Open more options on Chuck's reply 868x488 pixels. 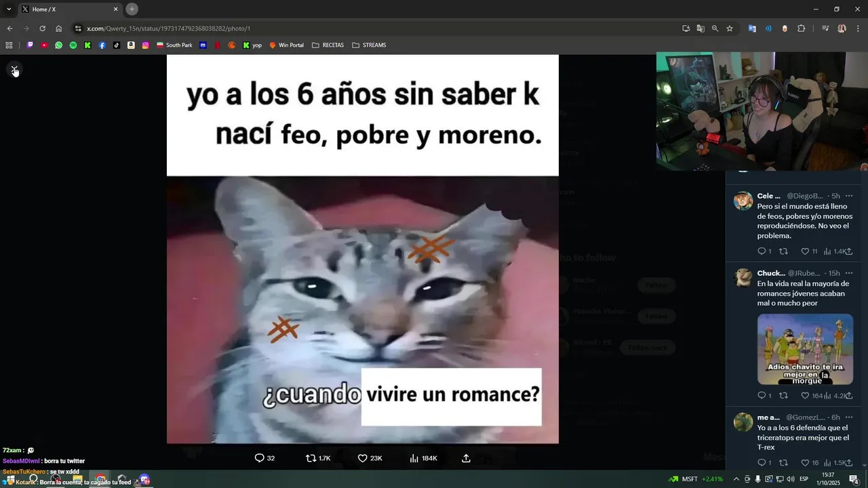coord(849,273)
